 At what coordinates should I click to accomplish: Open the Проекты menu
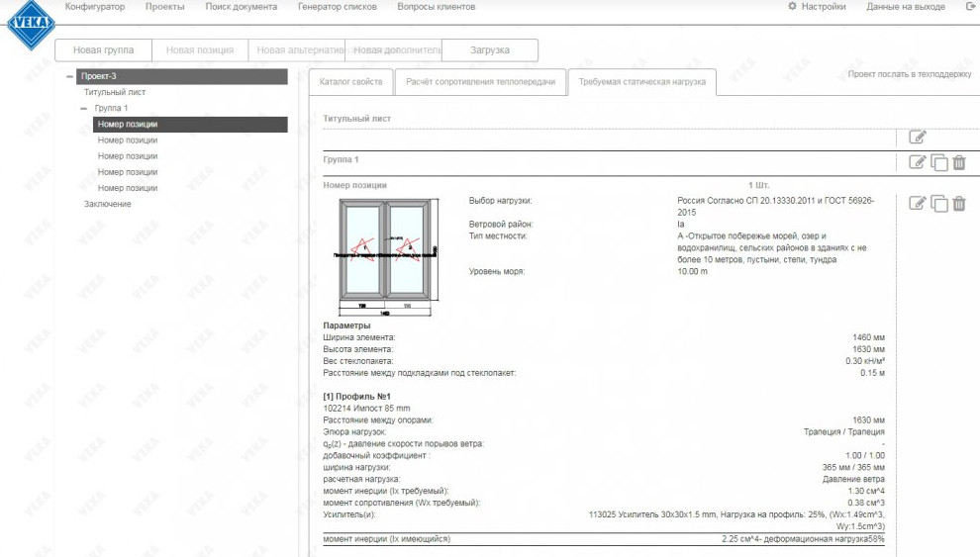(x=164, y=7)
